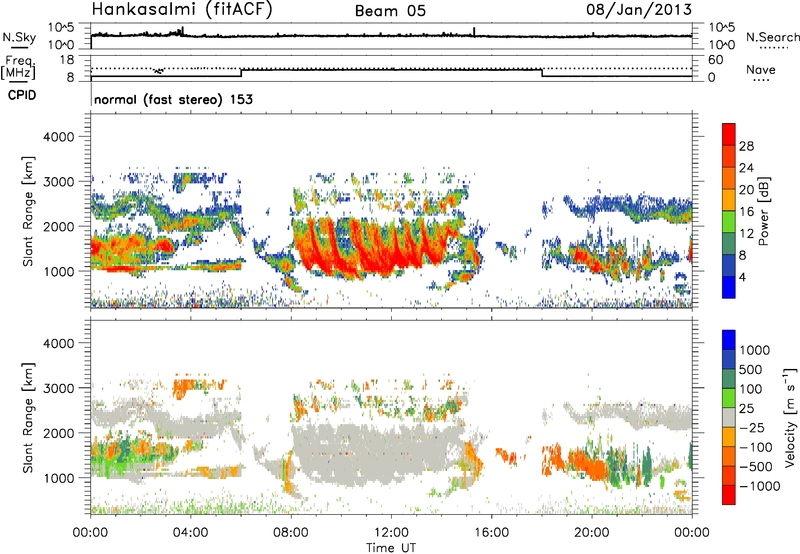Click the 'Power [dB]' colorbar label
800x554 pixels.
tap(763, 211)
